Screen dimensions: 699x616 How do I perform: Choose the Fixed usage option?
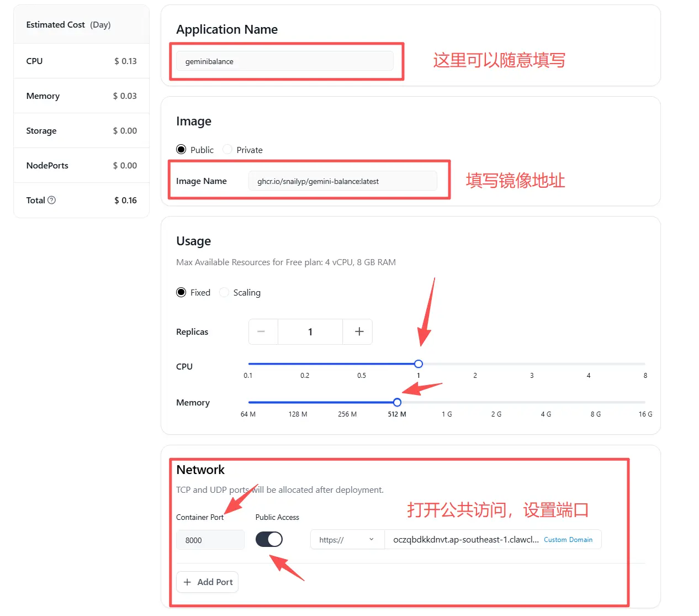point(181,292)
